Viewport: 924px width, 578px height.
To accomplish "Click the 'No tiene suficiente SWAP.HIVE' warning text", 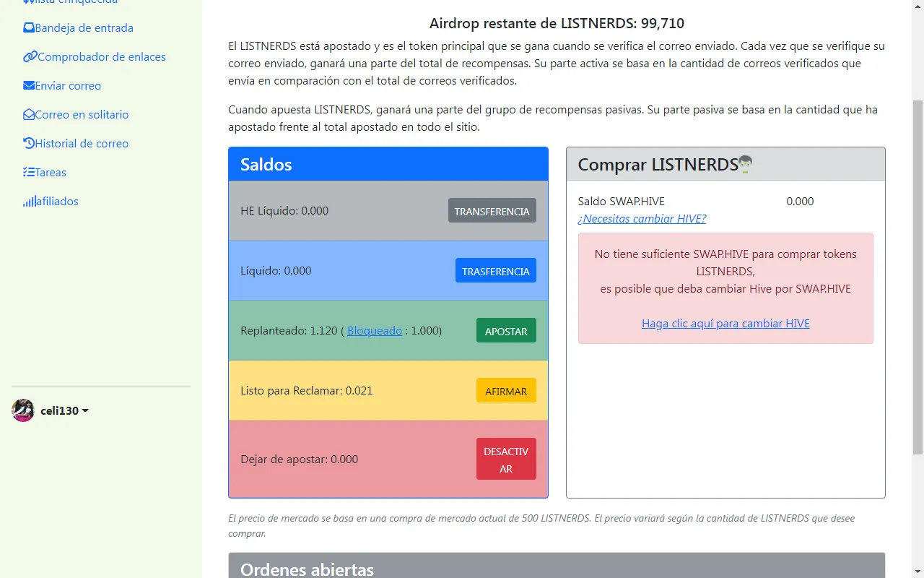I will coord(725,272).
